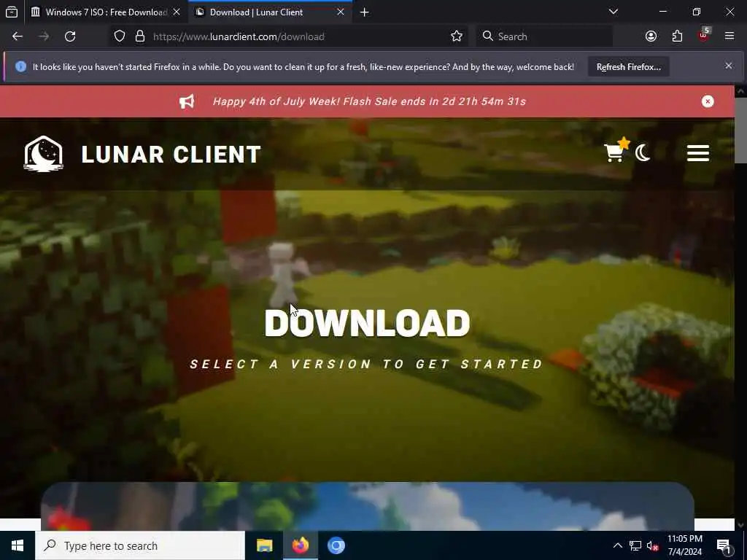Open the Lunar Client logo home link
Image resolution: width=747 pixels, height=560 pixels.
pyautogui.click(x=43, y=153)
